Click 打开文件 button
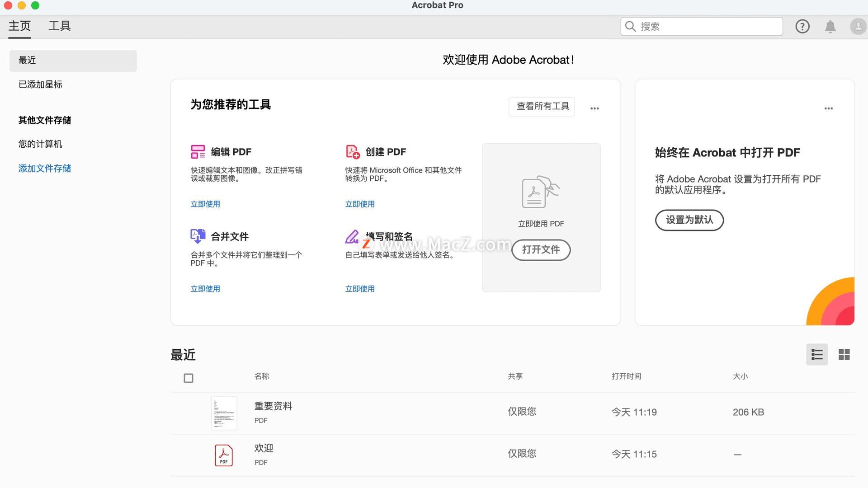 point(541,250)
